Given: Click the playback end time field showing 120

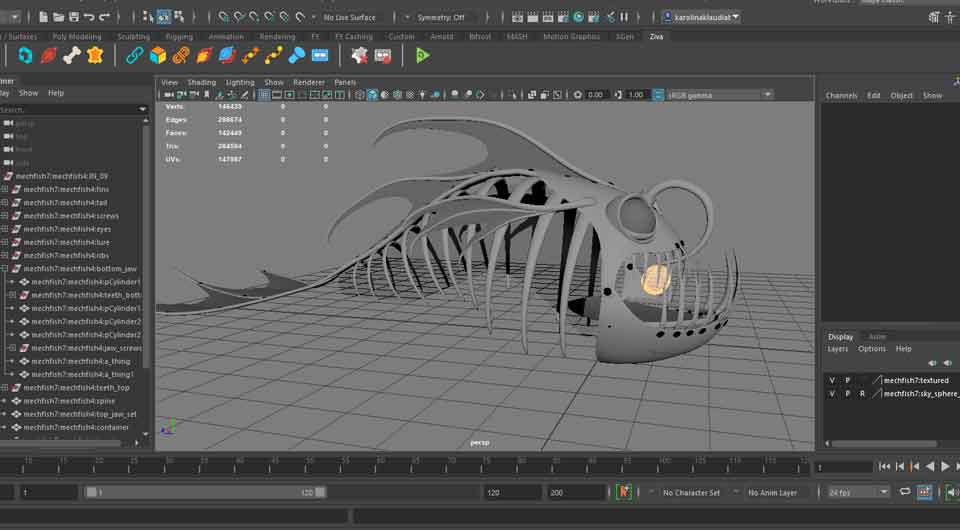Looking at the screenshot, I should click(512, 492).
